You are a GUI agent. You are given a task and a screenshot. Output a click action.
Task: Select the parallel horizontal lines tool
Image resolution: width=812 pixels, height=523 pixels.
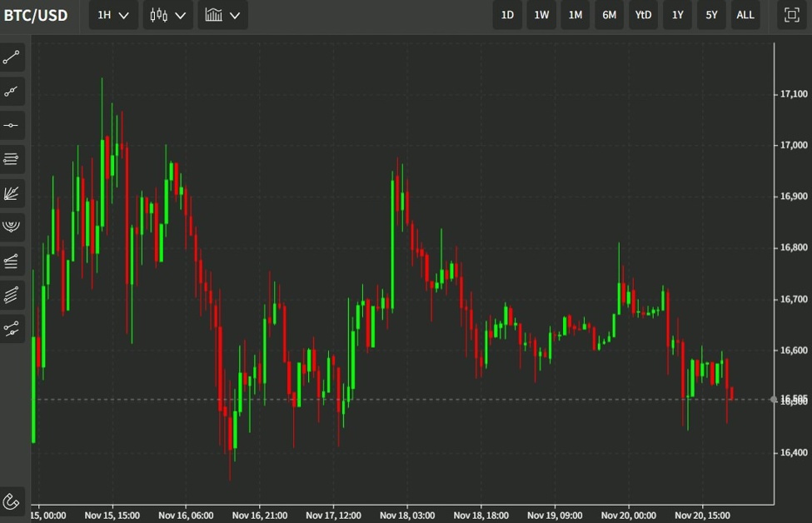tap(12, 159)
